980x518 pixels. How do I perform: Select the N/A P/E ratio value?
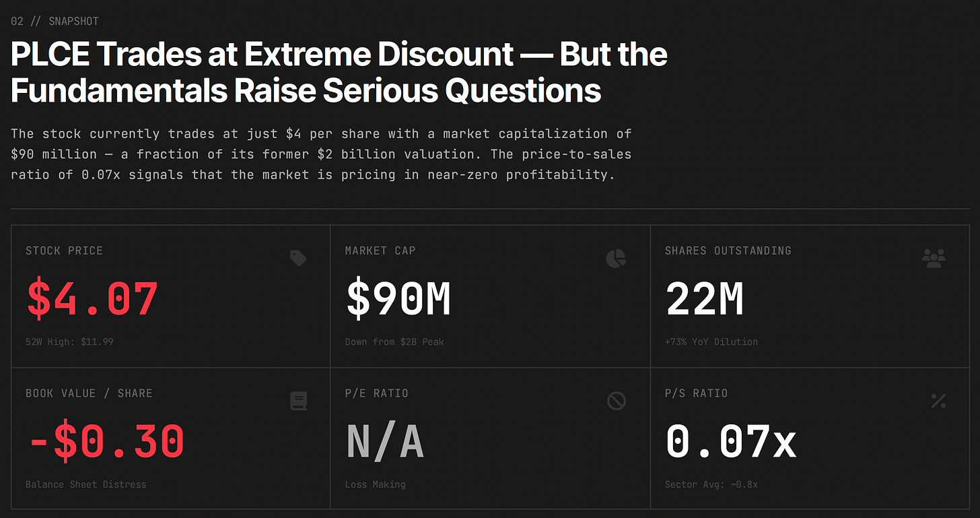click(x=385, y=442)
